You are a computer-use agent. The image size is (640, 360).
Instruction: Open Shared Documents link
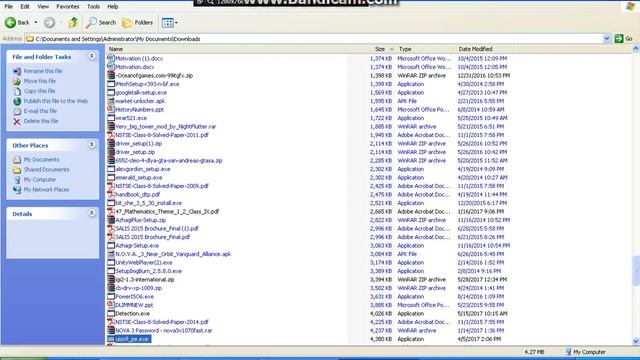point(46,169)
